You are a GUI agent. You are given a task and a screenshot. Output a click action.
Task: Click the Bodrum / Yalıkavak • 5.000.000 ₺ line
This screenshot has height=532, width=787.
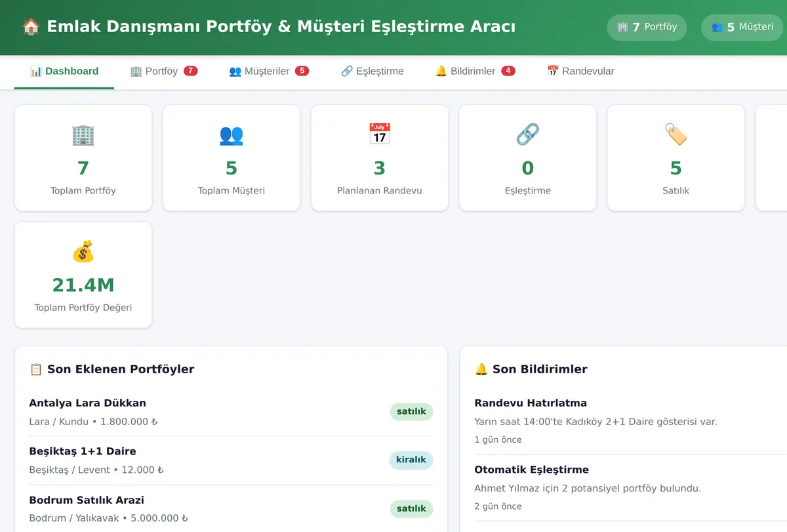[x=109, y=518]
